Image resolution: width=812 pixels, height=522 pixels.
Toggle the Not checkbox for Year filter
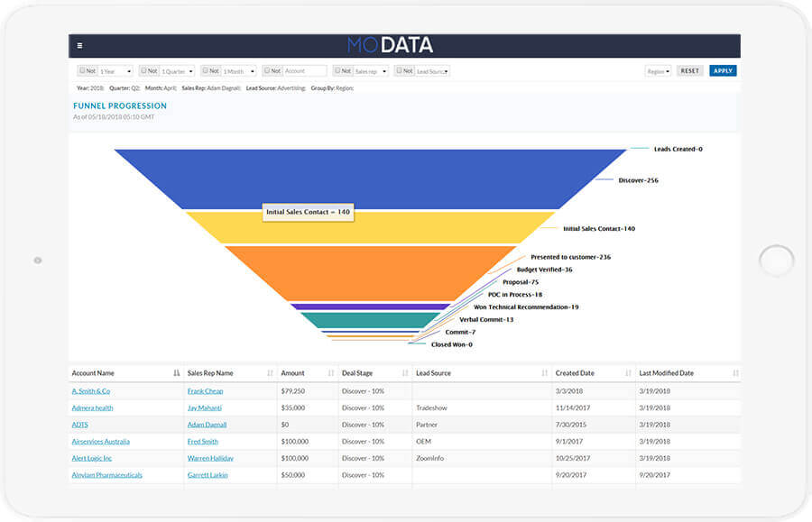point(82,70)
